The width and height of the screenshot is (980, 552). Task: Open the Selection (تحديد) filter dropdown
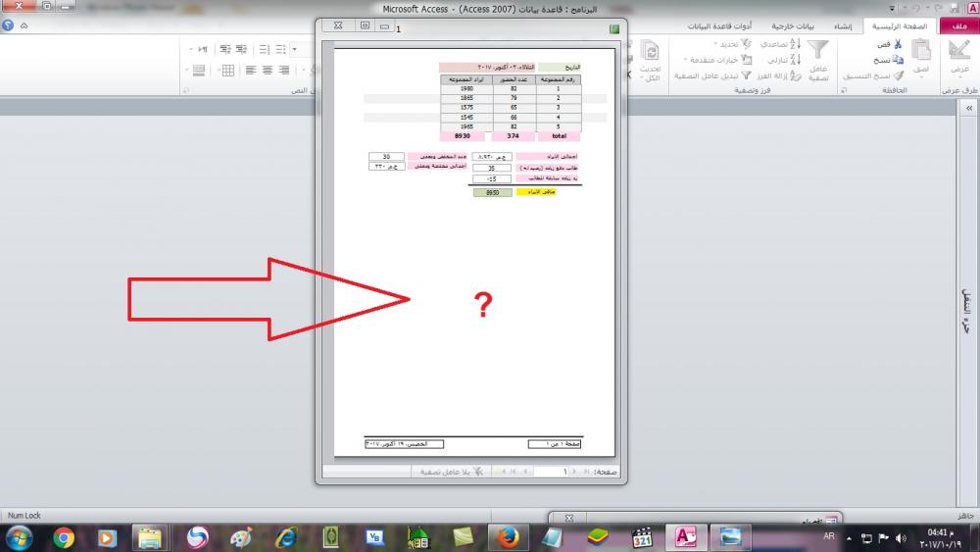[x=732, y=44]
